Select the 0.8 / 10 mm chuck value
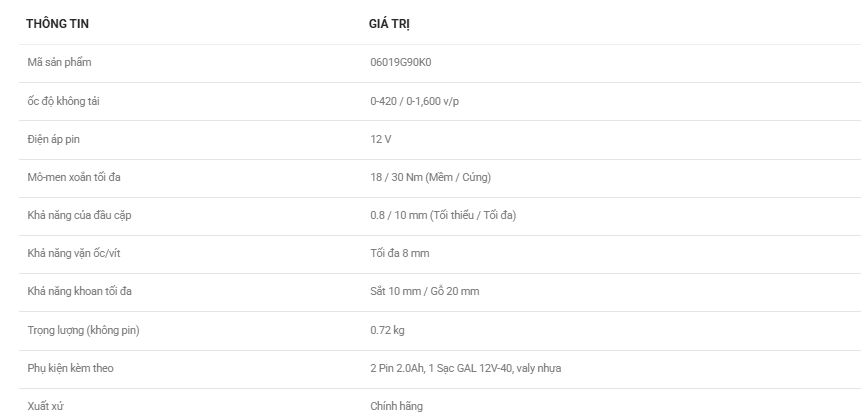The image size is (861, 415). click(443, 215)
